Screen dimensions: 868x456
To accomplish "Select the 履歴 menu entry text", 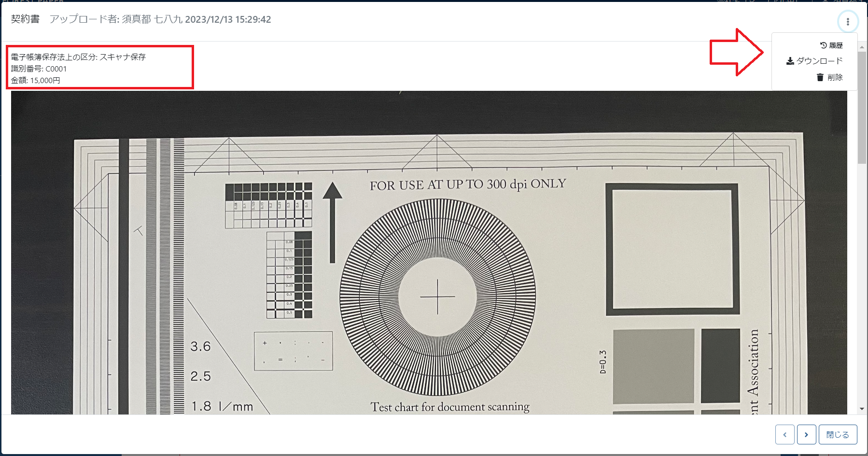I will click(836, 45).
